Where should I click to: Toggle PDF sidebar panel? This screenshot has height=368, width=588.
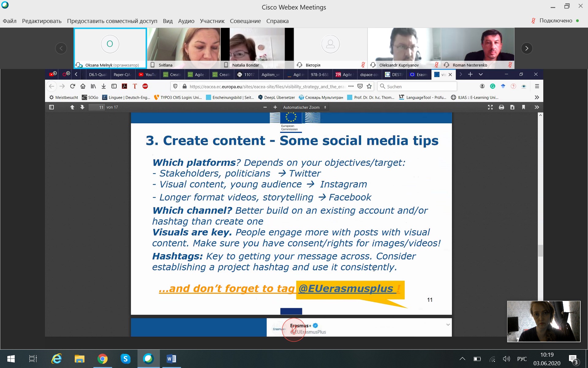(x=51, y=107)
